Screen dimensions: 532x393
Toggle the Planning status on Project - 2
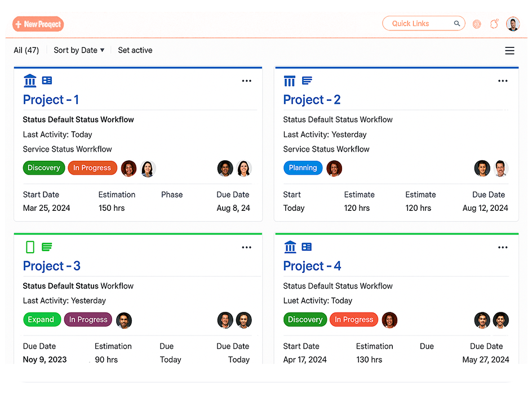click(303, 167)
